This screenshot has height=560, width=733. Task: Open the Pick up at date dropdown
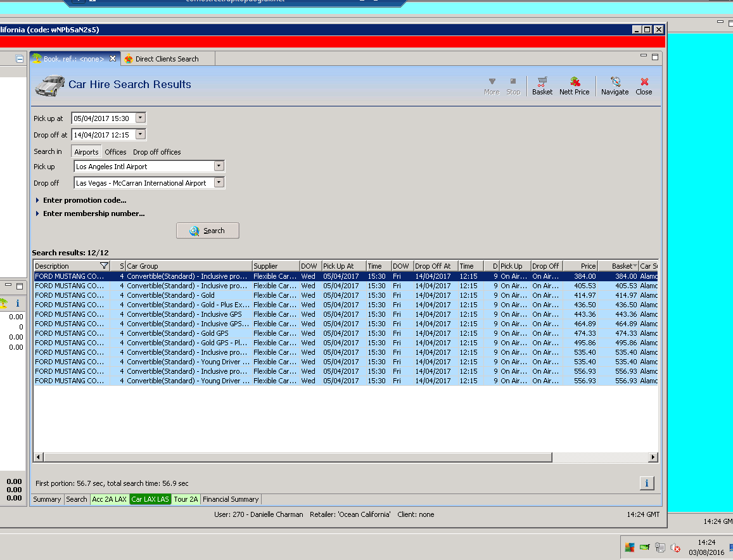click(x=141, y=118)
